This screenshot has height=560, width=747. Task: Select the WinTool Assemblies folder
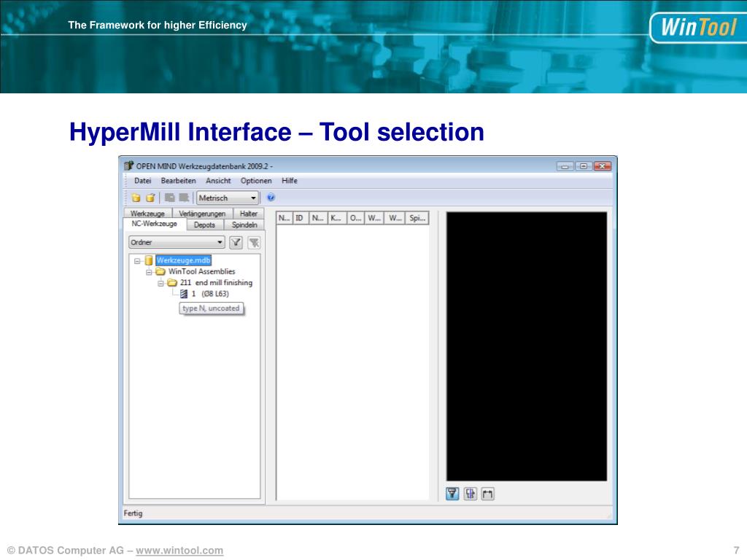coord(201,271)
